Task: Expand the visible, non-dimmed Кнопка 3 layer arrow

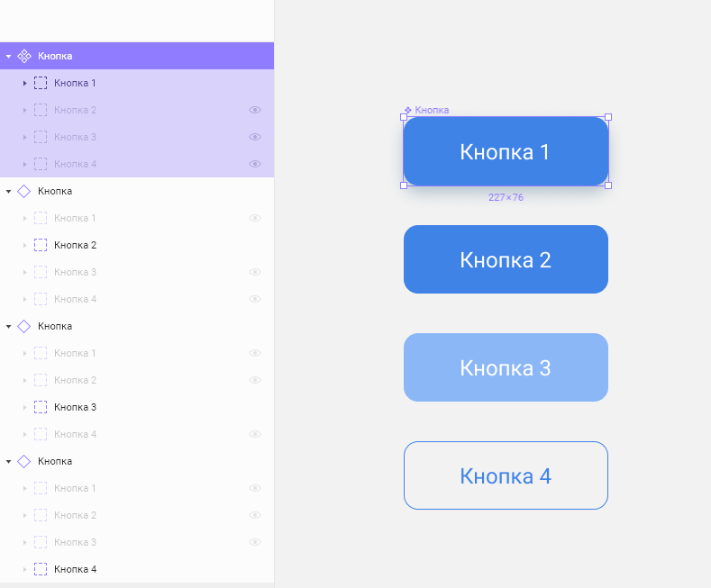Action: click(x=25, y=407)
